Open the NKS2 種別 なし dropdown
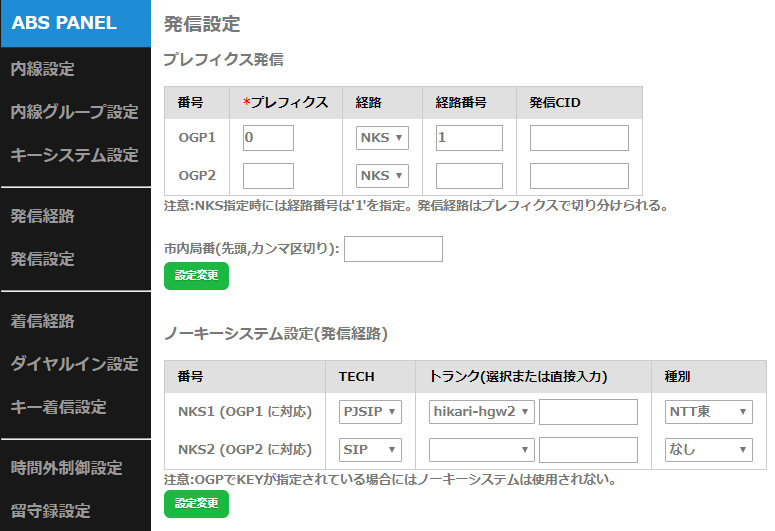The width and height of the screenshot is (775, 531). click(709, 450)
